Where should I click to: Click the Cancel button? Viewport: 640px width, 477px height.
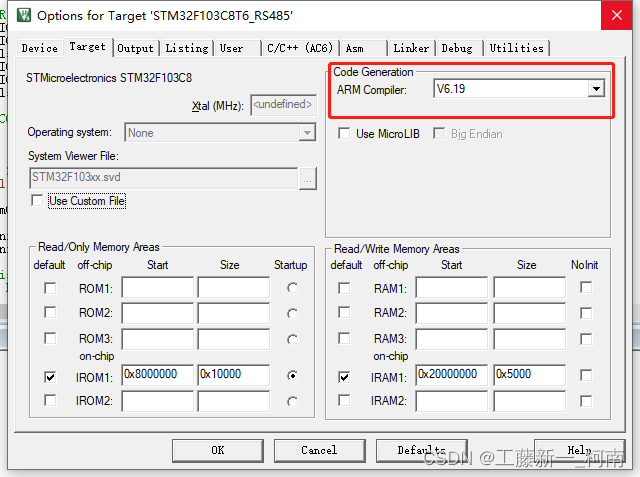coord(319,450)
